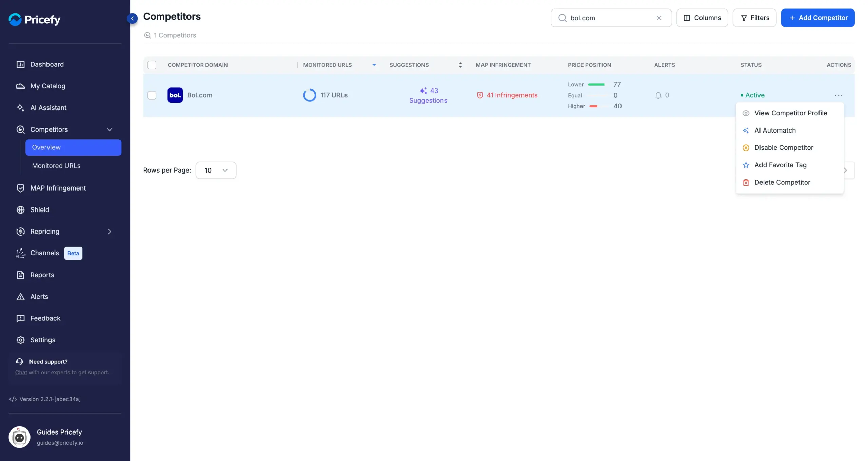The width and height of the screenshot is (868, 461).
Task: Go to My Catalog
Action: point(47,86)
